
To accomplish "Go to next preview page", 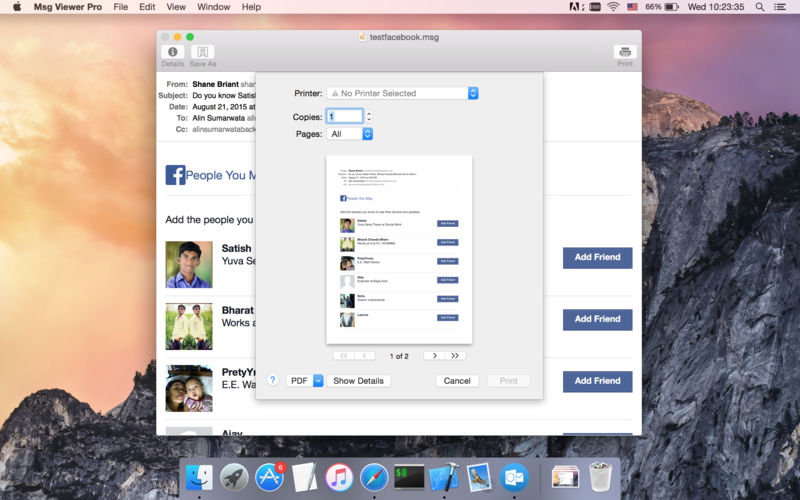I will coord(434,356).
